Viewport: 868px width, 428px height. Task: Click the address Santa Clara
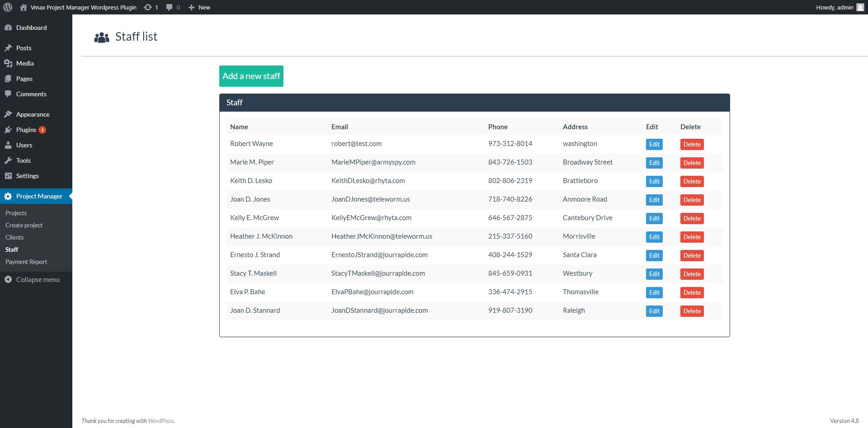tap(580, 255)
